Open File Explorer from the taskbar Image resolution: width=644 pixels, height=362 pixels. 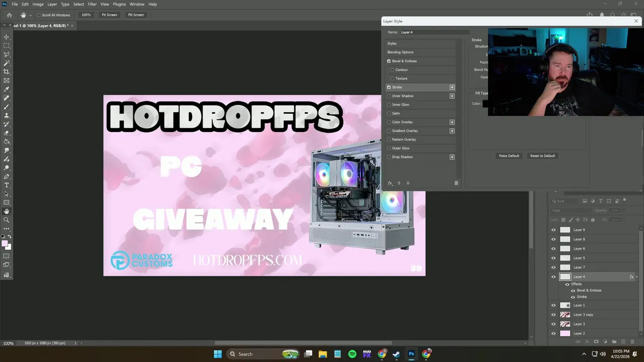point(323,354)
